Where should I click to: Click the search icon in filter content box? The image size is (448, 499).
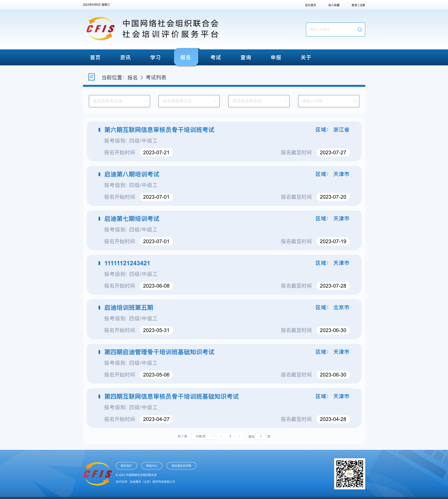(x=355, y=101)
